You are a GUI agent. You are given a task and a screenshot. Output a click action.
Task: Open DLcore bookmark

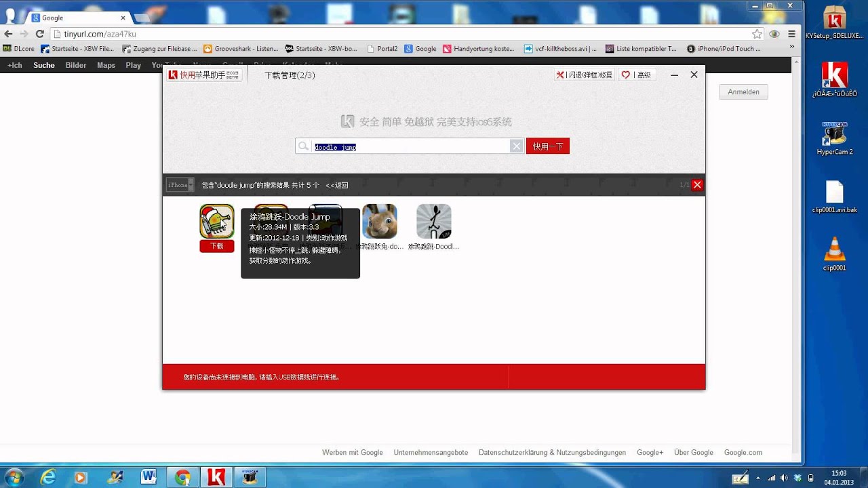pos(19,49)
